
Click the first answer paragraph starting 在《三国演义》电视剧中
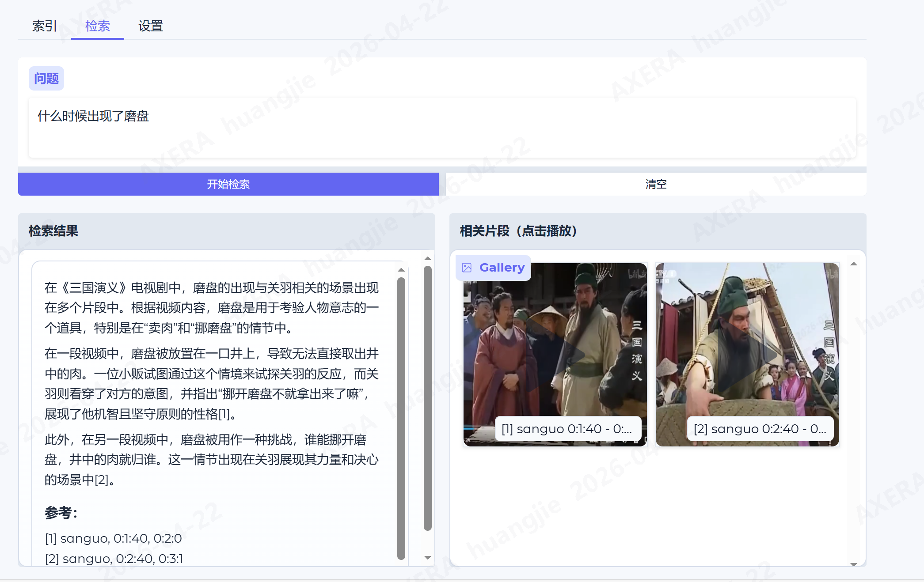(x=212, y=308)
